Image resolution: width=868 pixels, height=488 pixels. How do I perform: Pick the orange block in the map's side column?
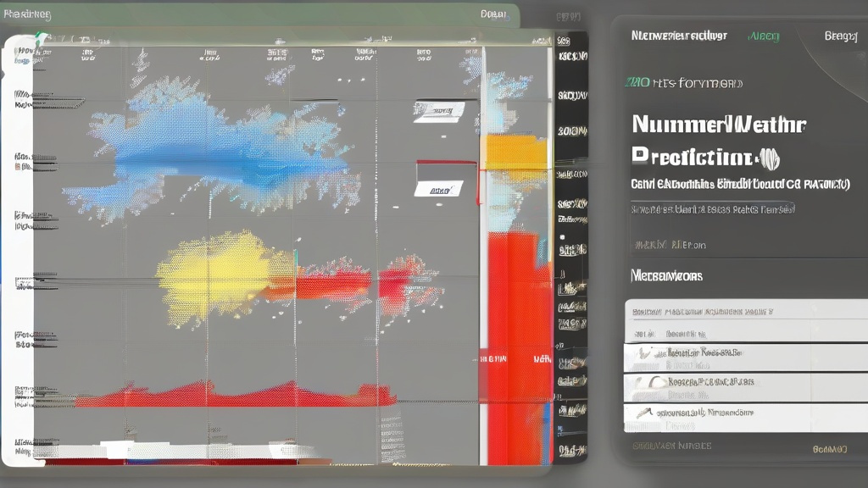516,152
